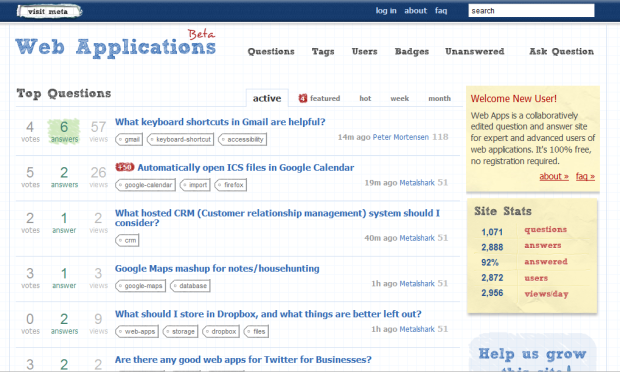Image resolution: width=620 pixels, height=372 pixels.
Task: Open the Users navigation item
Action: pyautogui.click(x=365, y=51)
